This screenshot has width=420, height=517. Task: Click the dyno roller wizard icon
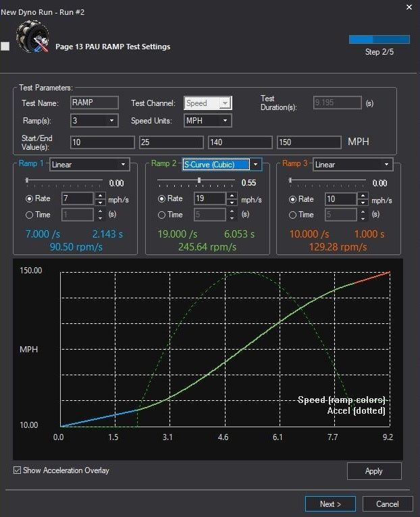click(32, 36)
